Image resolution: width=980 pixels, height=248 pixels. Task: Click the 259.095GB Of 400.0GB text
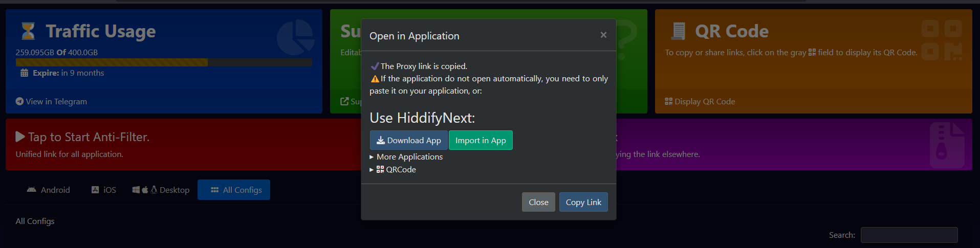pos(57,52)
